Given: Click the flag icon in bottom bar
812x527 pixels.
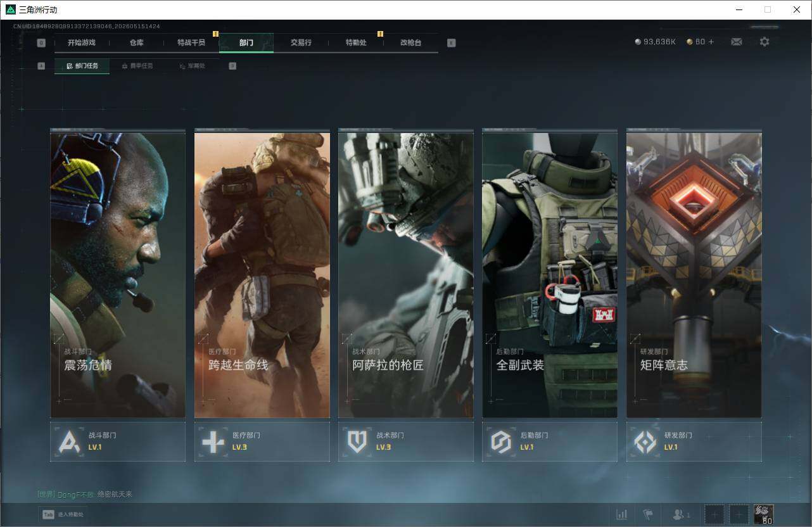Looking at the screenshot, I should point(647,514).
